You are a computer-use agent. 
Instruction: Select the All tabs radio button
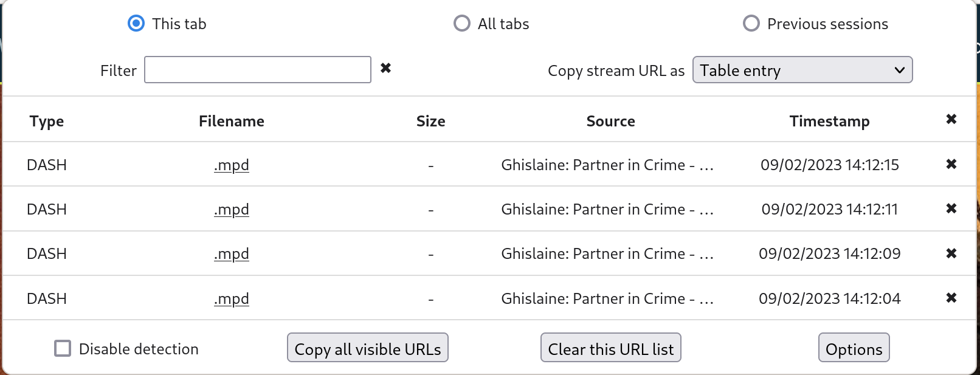[462, 24]
